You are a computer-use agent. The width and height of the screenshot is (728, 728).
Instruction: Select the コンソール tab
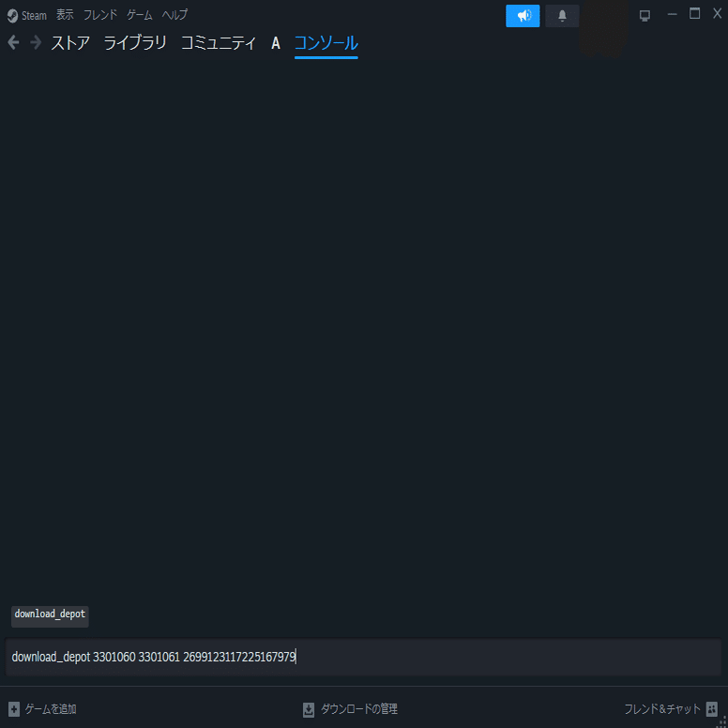[x=326, y=43]
